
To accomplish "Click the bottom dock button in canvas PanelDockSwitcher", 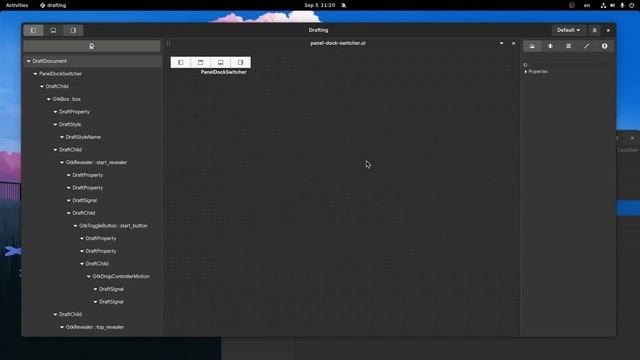I will [x=220, y=62].
